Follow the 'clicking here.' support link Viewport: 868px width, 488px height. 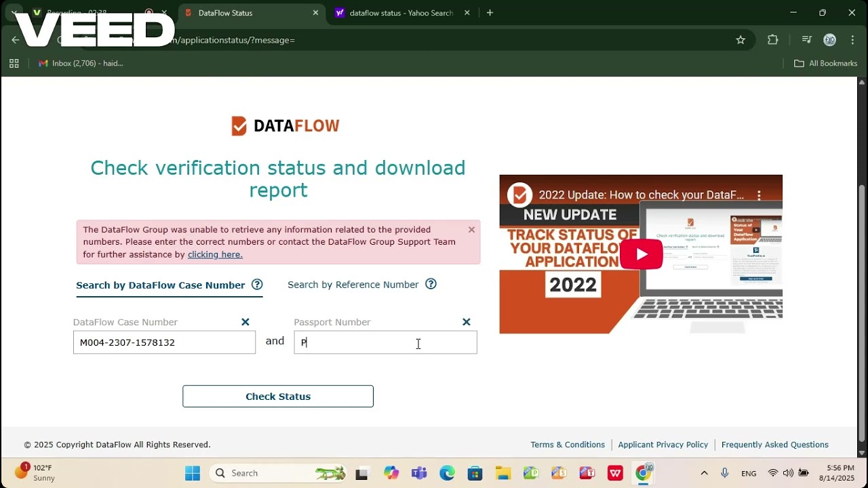(215, 255)
